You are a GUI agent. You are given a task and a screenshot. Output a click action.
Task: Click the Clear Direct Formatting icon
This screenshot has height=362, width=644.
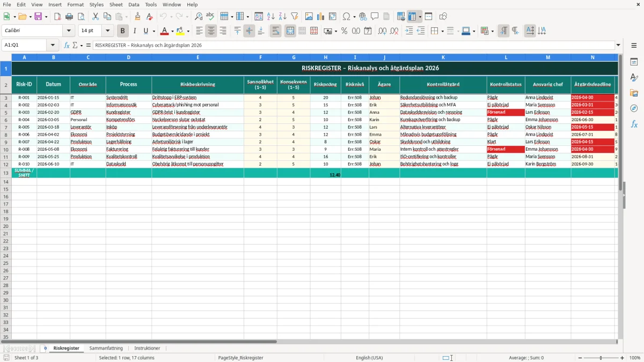[149, 17]
